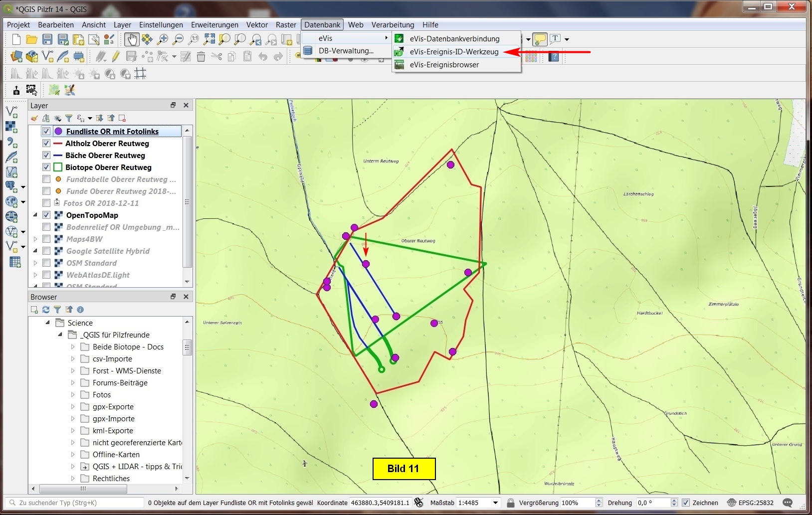Open the Data Source Manager icon
Viewport: 812px width, 515px height.
[x=16, y=56]
